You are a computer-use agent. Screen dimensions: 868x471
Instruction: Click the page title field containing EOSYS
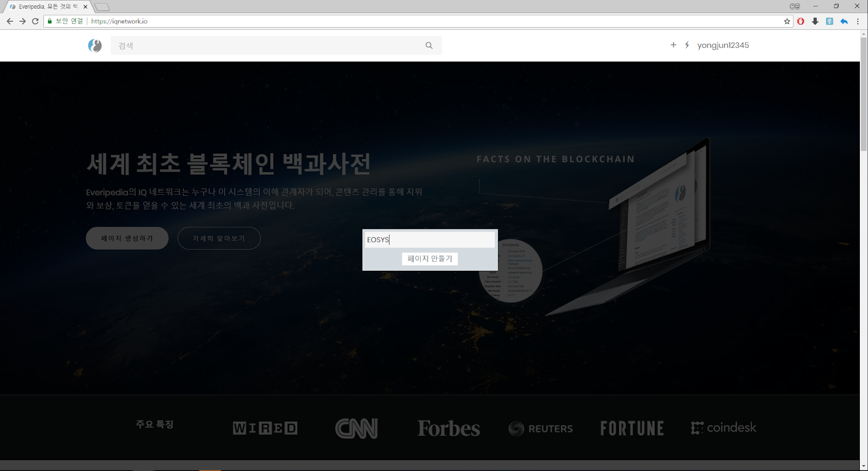[430, 240]
